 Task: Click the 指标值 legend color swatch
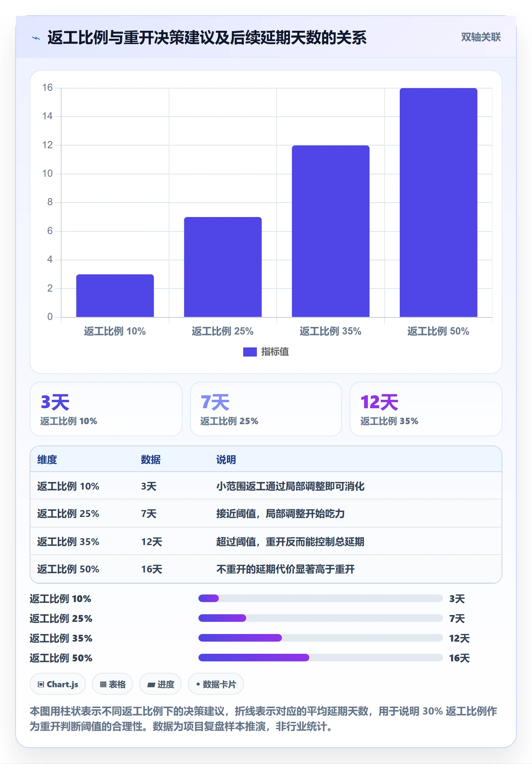tap(250, 352)
